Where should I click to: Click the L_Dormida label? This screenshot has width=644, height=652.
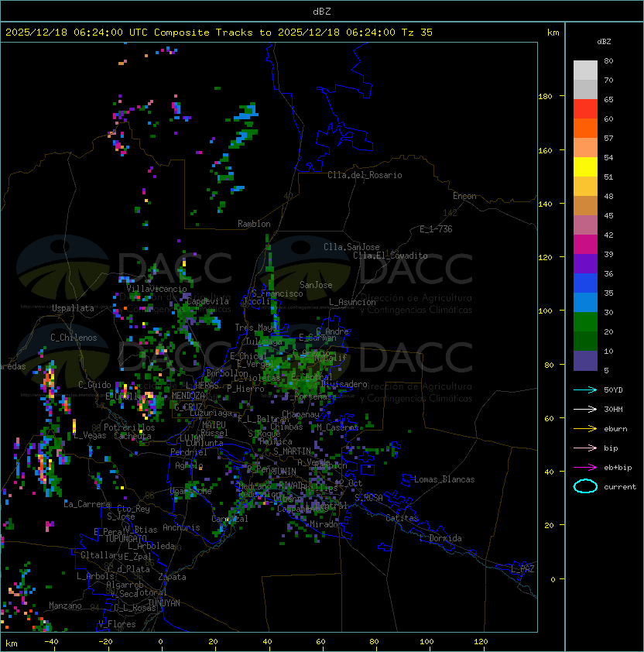click(440, 538)
